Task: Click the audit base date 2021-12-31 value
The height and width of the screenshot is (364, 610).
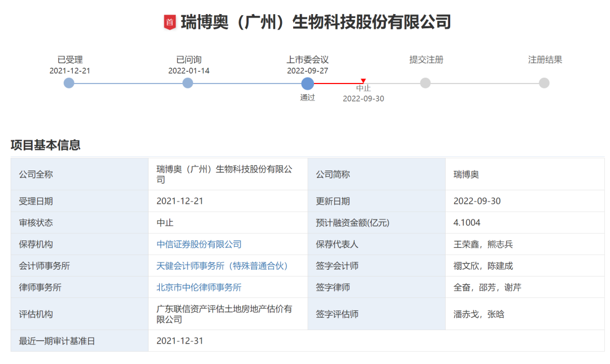Action: coord(180,341)
